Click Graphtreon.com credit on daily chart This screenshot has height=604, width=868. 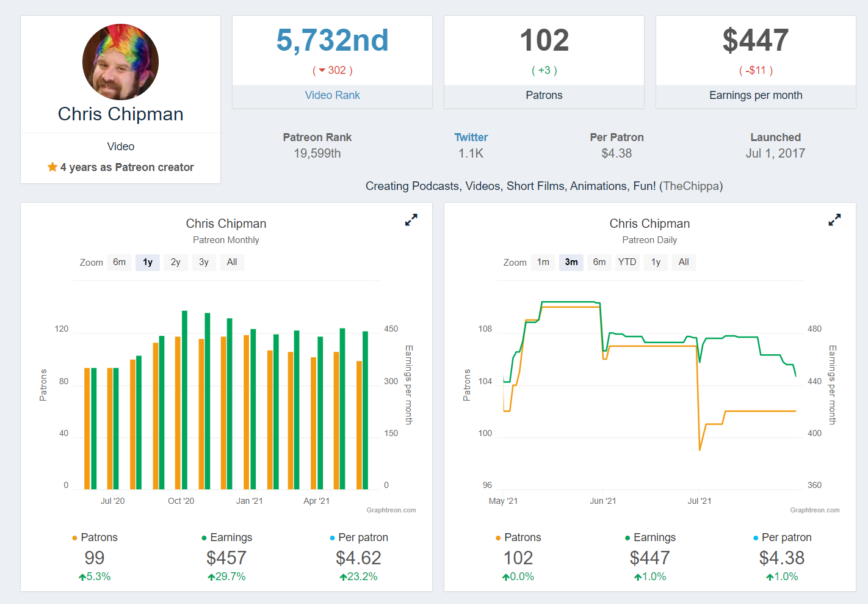tap(815, 510)
